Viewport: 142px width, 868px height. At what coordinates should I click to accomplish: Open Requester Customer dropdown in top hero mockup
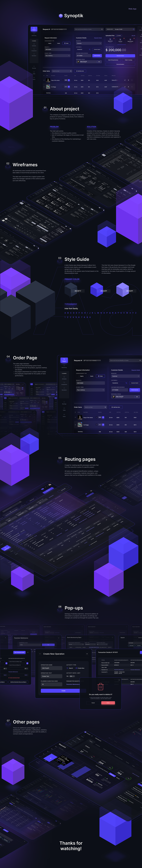89,43
